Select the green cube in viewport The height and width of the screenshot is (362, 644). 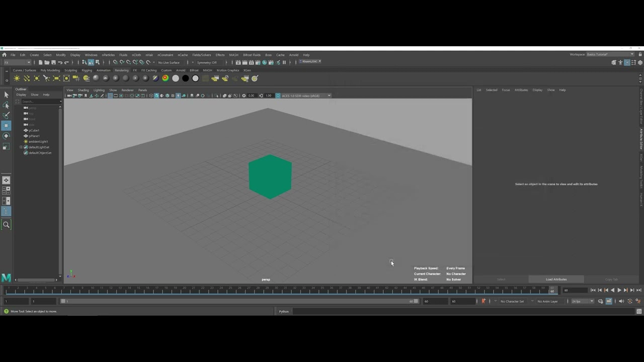coord(270,176)
